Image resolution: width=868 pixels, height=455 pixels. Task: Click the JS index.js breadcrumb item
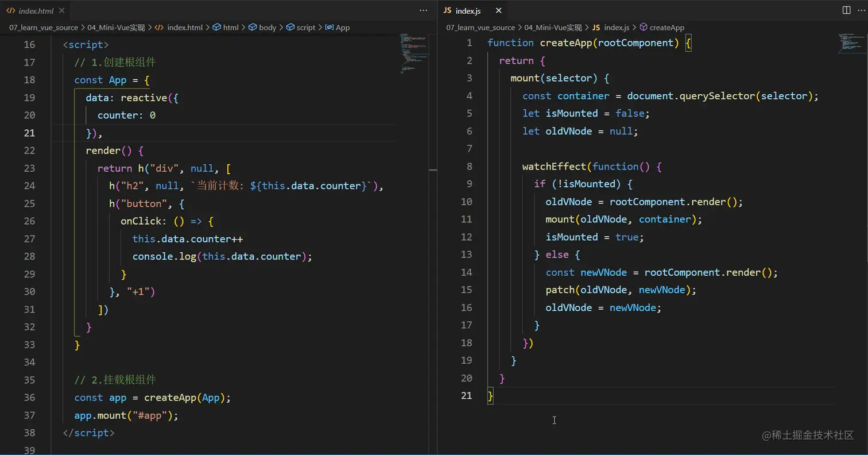617,28
